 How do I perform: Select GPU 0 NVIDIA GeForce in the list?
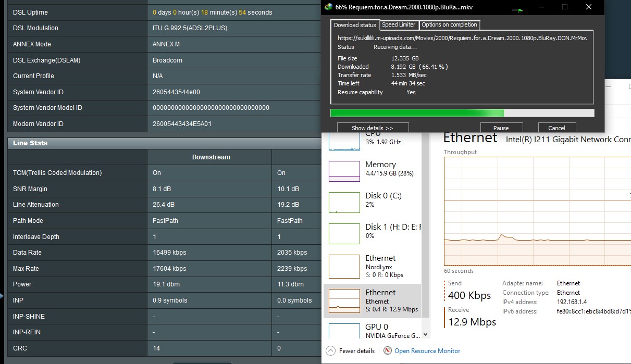[x=373, y=330]
